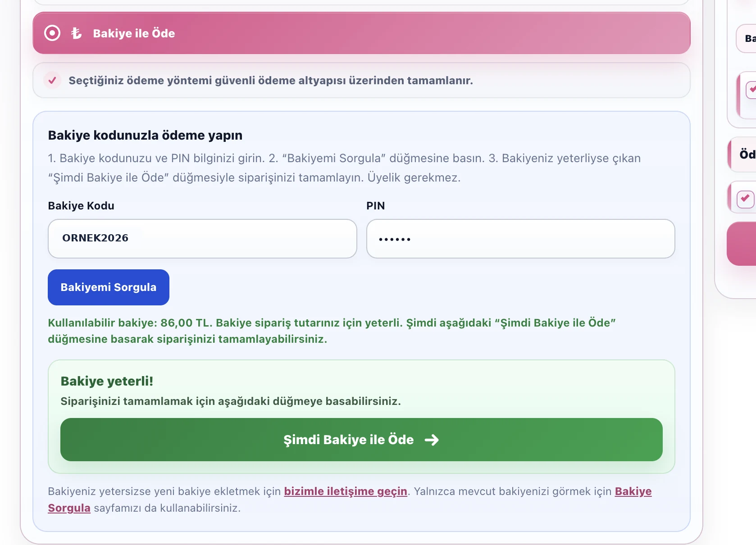The image size is (756, 545).
Task: Click the partially visible Ba field at right
Action: point(746,39)
